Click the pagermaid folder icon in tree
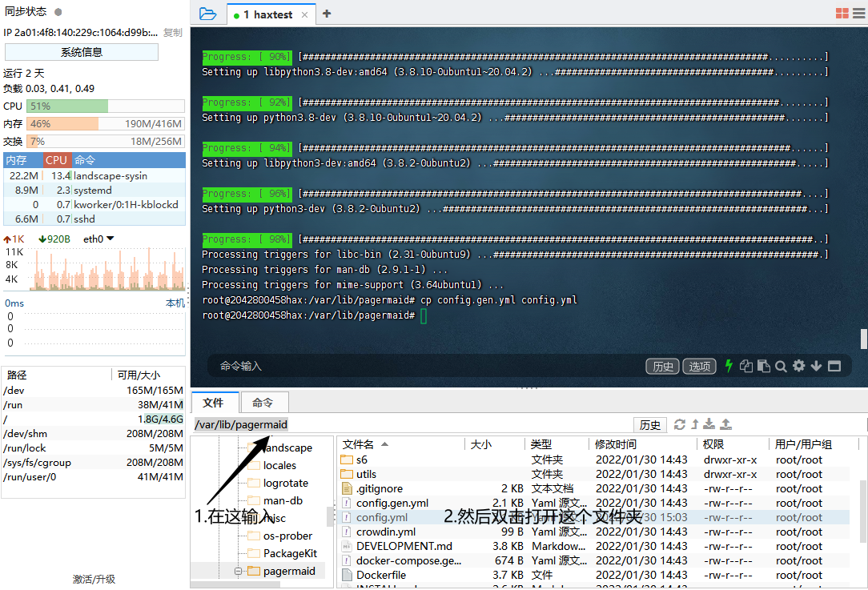The height and width of the screenshot is (590, 868). (254, 571)
